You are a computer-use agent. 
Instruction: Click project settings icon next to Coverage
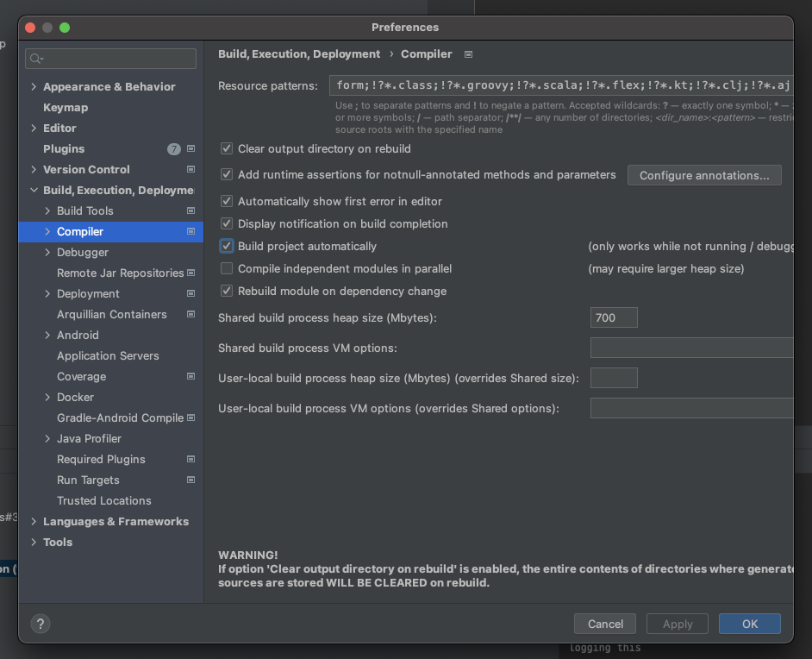click(x=191, y=377)
